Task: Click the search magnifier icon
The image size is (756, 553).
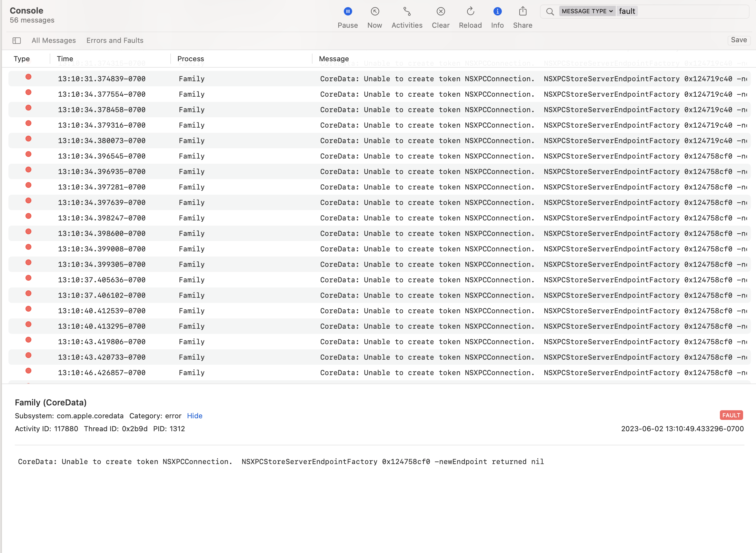Action: 550,12
